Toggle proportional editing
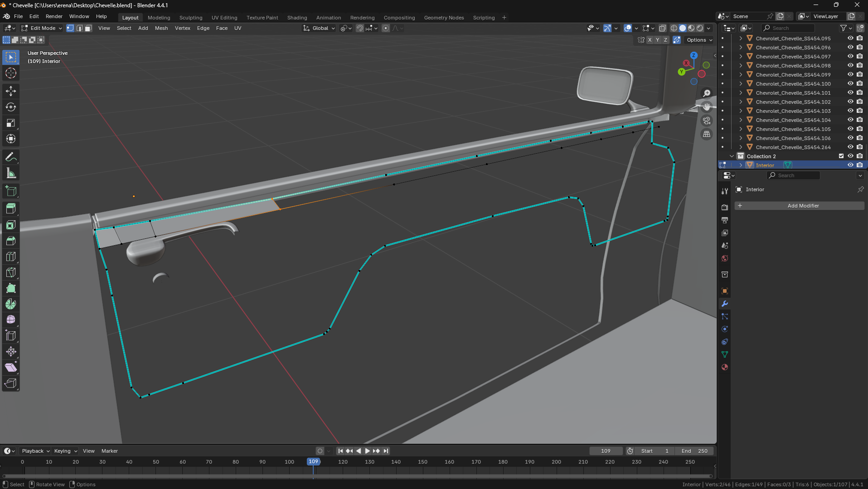This screenshot has height=489, width=868. [386, 28]
